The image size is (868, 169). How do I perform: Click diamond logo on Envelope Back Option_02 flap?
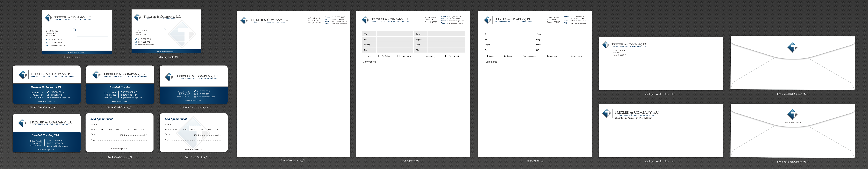(792, 47)
